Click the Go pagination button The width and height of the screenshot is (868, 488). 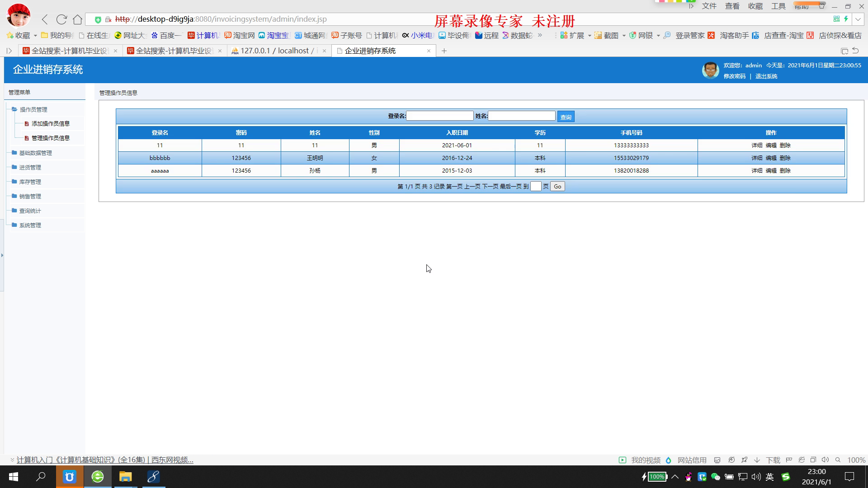click(x=557, y=187)
